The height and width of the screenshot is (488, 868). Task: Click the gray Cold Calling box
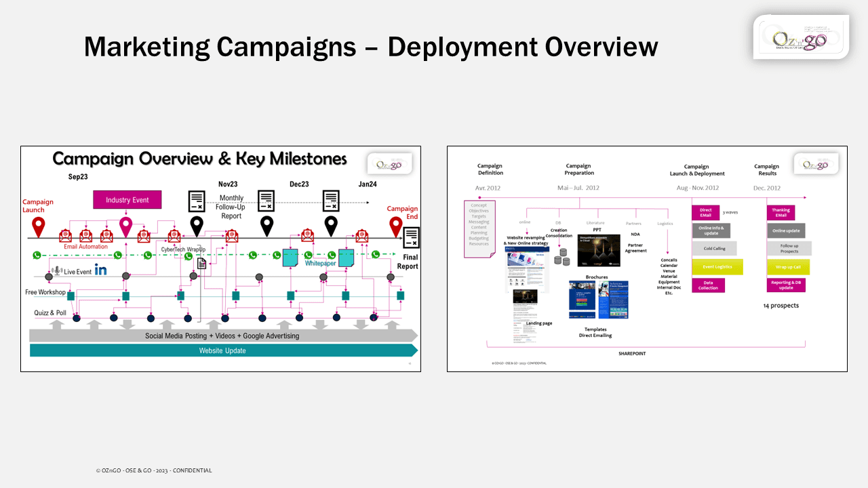click(710, 249)
